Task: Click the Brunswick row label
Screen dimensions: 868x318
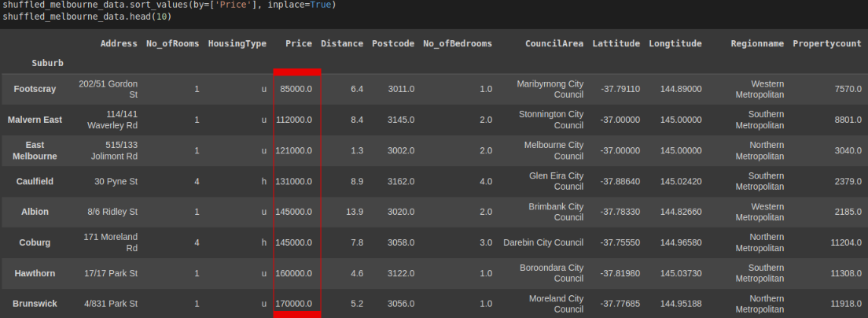Action: [x=35, y=304]
